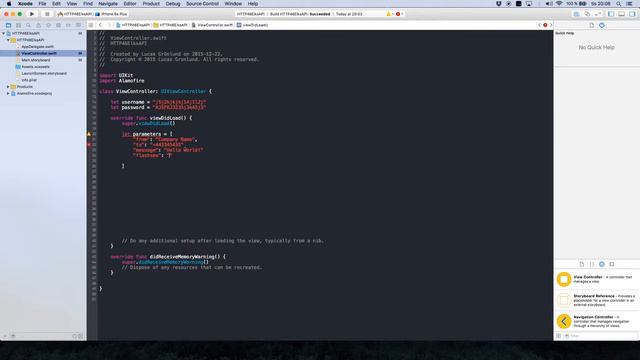Open the Editor menu
Viewport: 640px width, 360px height.
(x=130, y=4)
